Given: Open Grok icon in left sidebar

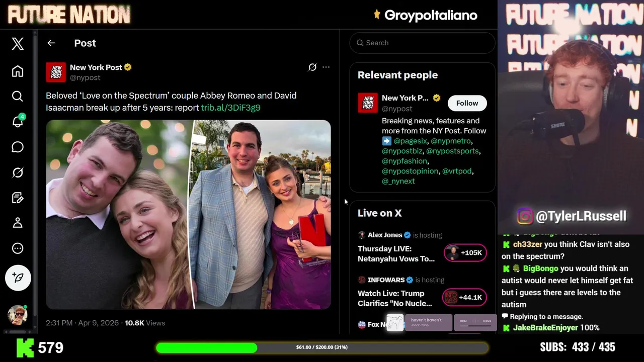Looking at the screenshot, I should [x=18, y=172].
